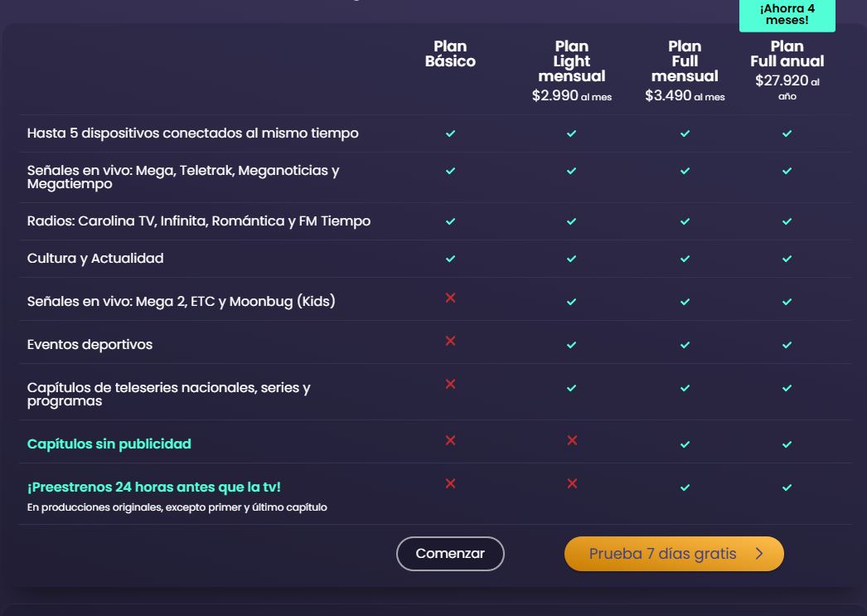Click the arrow chevron on the free trial button
Screen dimensions: 867x616
[759, 554]
